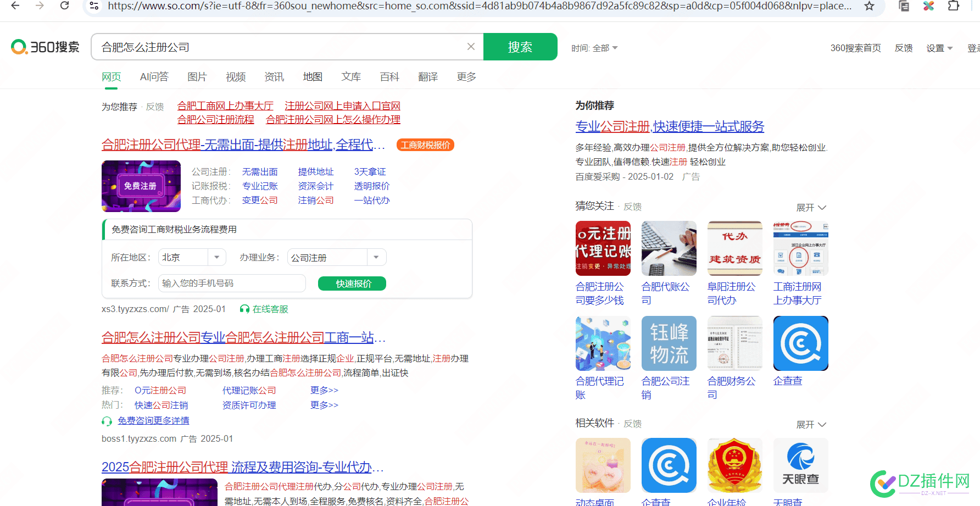The height and width of the screenshot is (506, 980).
Task: Click the 免费咨询更多详情 headset icon
Action: point(107,421)
